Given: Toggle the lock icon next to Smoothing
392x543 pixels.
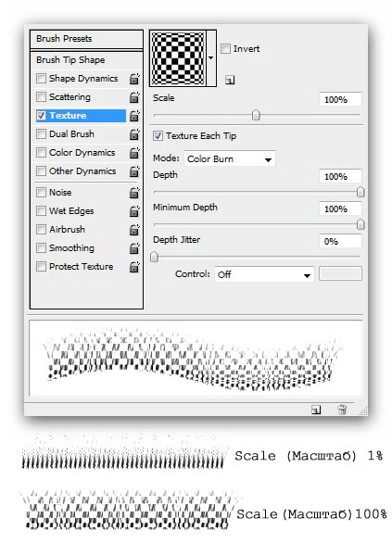Looking at the screenshot, I should click(134, 248).
